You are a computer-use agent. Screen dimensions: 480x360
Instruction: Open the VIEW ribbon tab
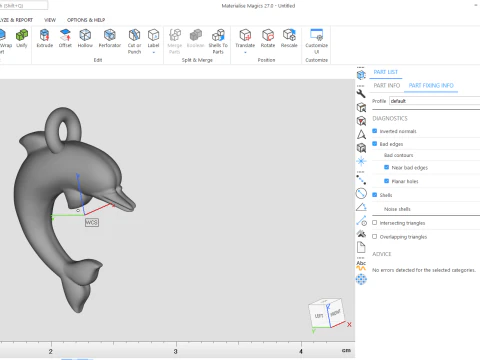(x=50, y=20)
